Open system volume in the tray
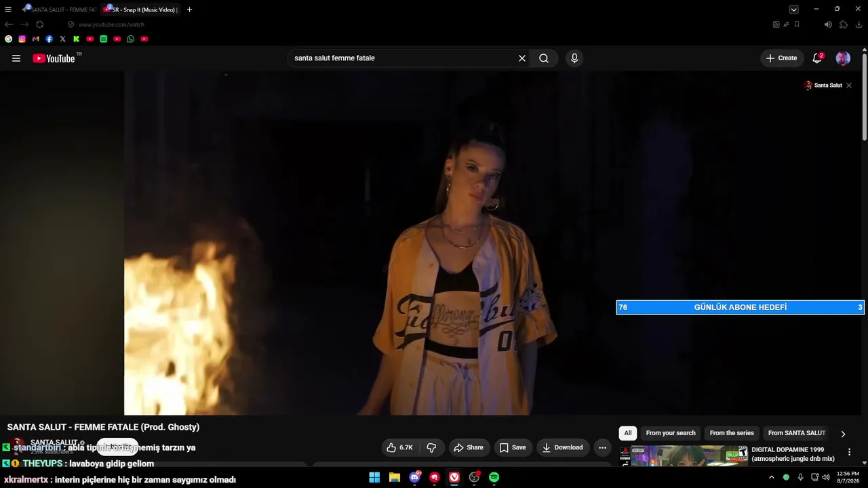This screenshot has height=488, width=868. [825, 477]
